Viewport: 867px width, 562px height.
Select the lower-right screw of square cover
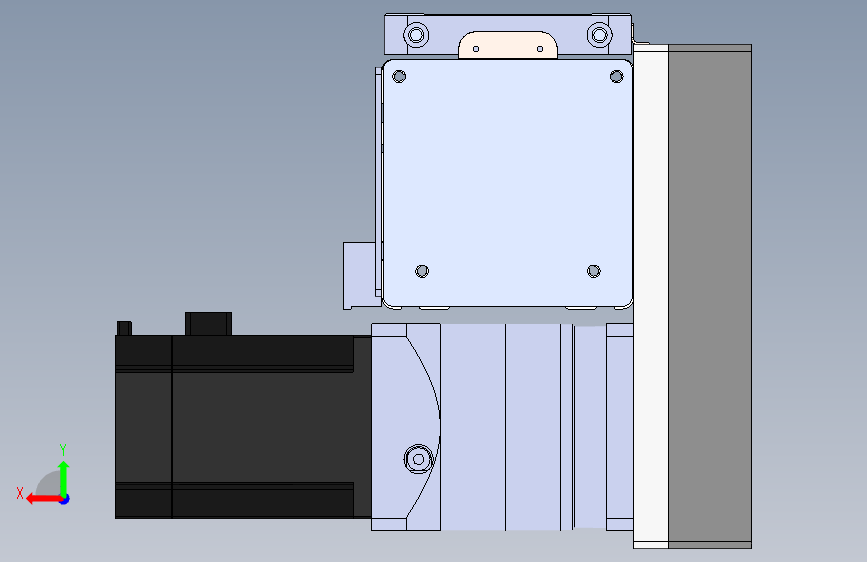[x=594, y=271]
